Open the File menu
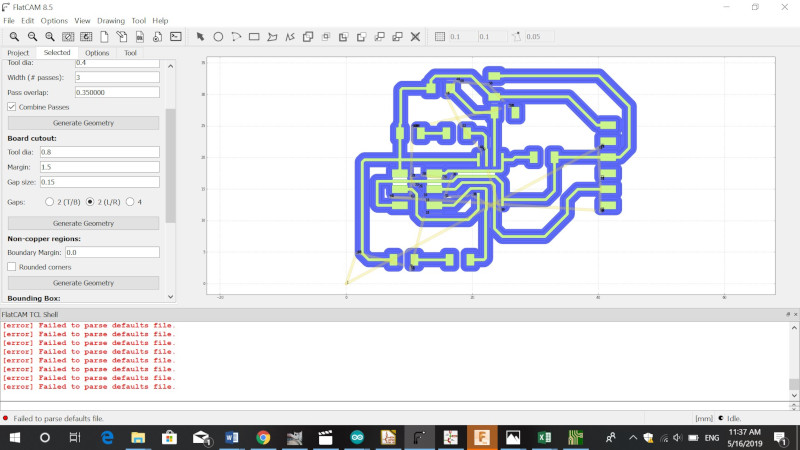The image size is (800, 450). 9,21
